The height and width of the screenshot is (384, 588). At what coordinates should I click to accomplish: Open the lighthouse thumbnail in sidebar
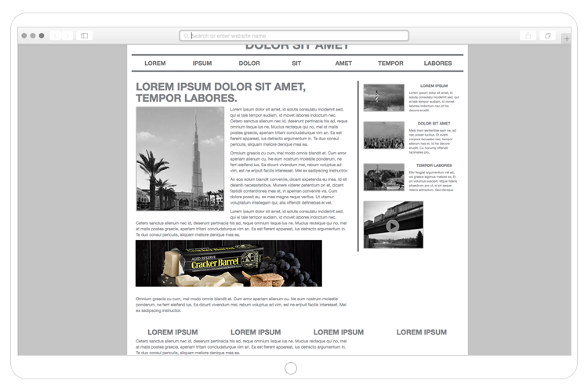coord(383,97)
